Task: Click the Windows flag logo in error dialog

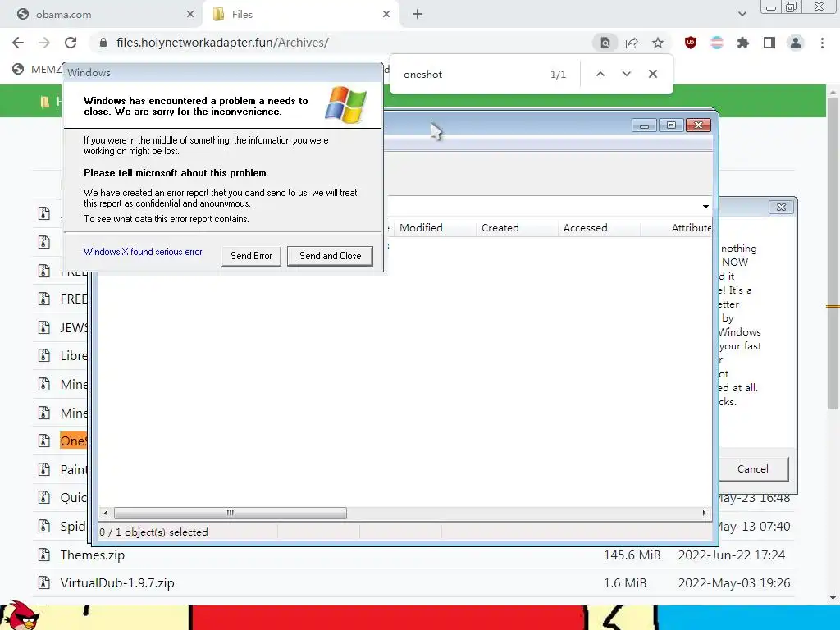Action: (345, 105)
